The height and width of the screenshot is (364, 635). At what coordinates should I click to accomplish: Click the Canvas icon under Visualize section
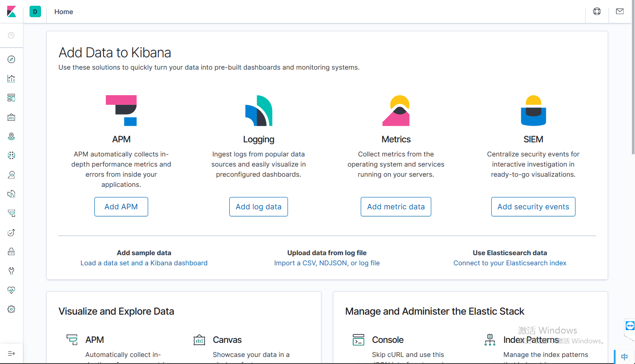[199, 340]
